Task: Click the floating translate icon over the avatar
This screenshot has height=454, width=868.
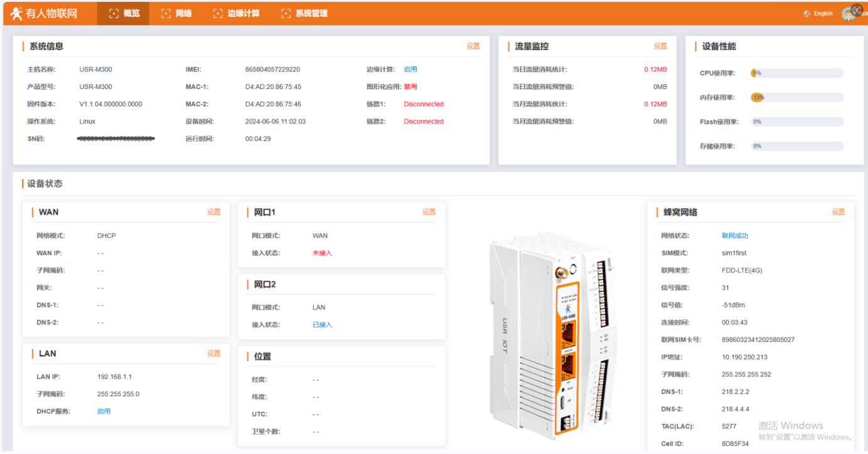Action: 857,10
